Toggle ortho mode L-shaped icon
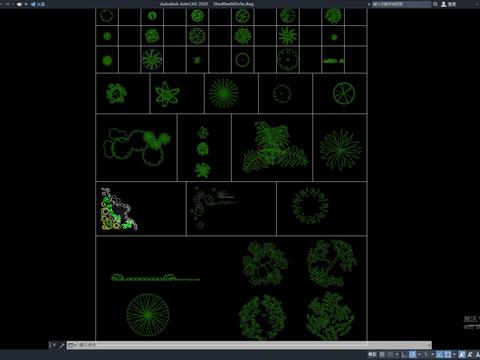This screenshot has width=480, height=360. (404, 354)
